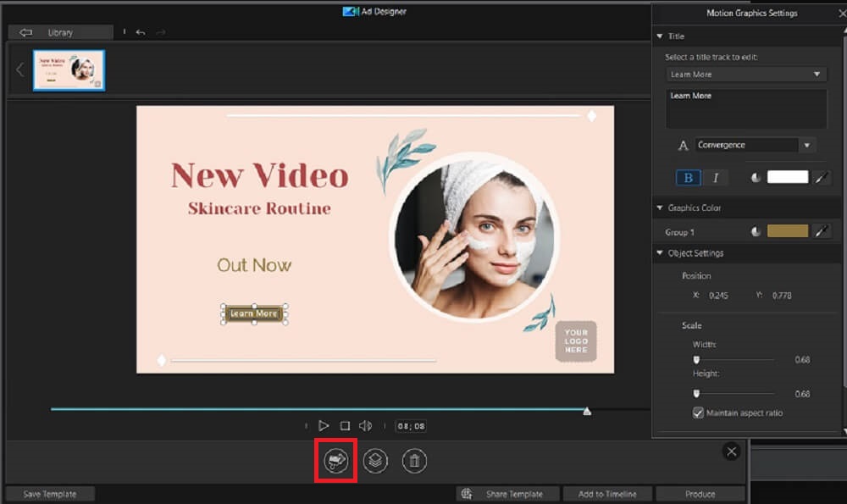Click the undo arrow

(x=141, y=31)
